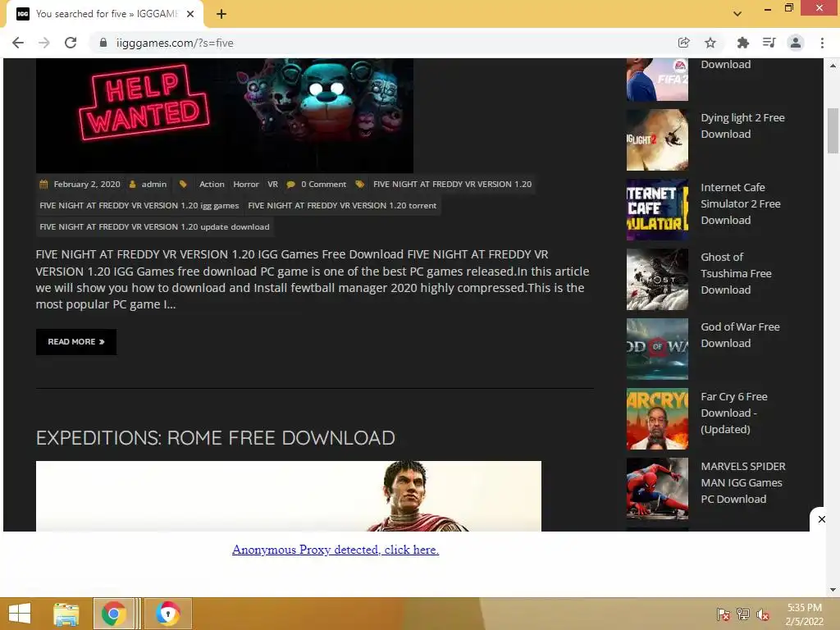840x630 pixels.
Task: Open Help Wanted Freddy banner image
Action: pos(225,115)
